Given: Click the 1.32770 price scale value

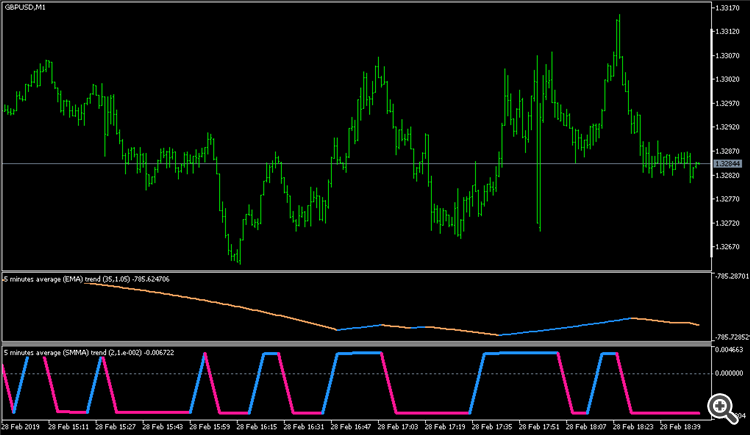Looking at the screenshot, I should coord(727,199).
